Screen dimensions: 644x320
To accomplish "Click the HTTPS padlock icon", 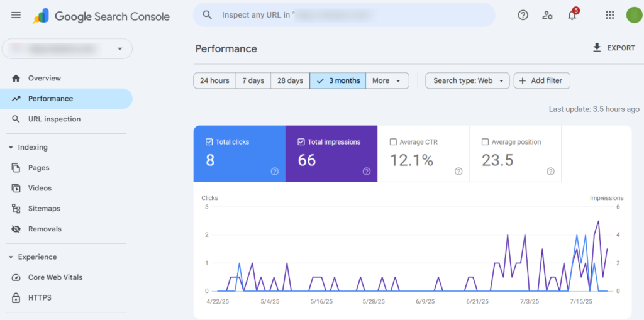I will point(16,297).
